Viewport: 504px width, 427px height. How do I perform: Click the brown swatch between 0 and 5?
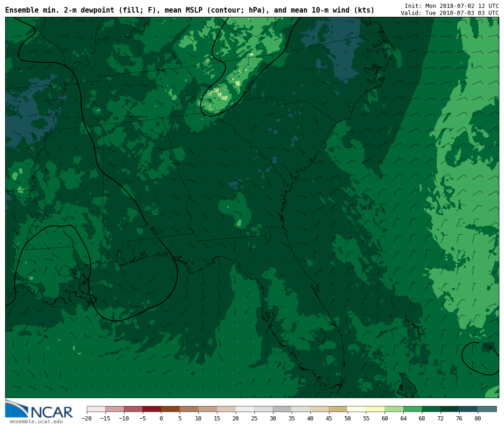(x=171, y=409)
